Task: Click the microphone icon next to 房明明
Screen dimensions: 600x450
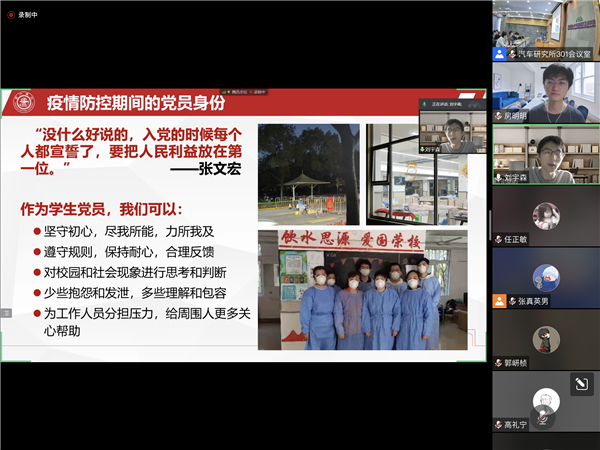Action: tap(497, 115)
